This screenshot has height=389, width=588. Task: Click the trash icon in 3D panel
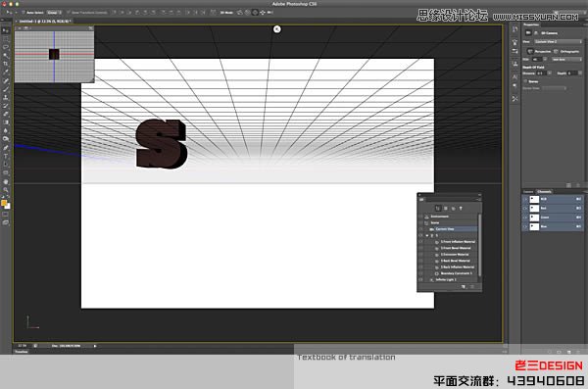[472, 286]
